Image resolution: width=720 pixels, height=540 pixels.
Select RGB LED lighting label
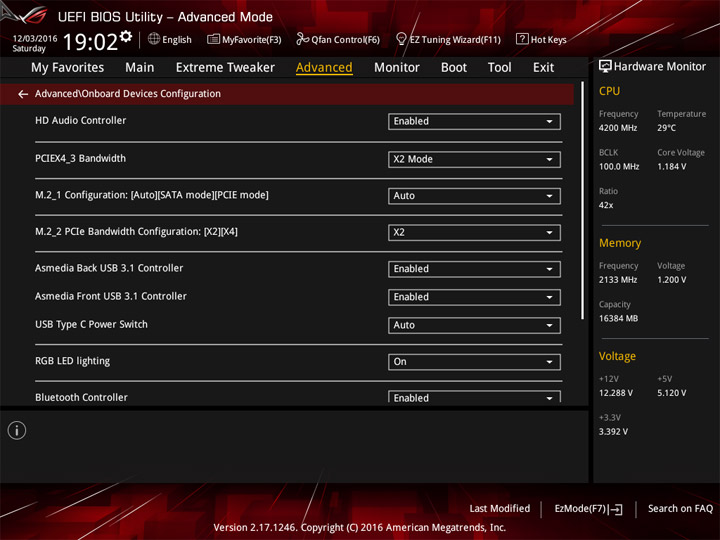click(x=73, y=361)
